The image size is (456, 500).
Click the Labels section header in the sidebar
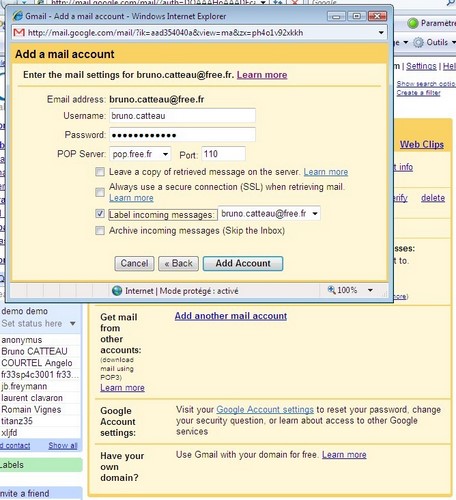coord(41,465)
